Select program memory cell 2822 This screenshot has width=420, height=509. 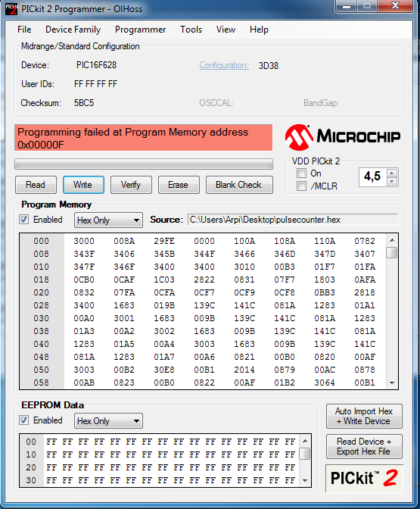(204, 279)
